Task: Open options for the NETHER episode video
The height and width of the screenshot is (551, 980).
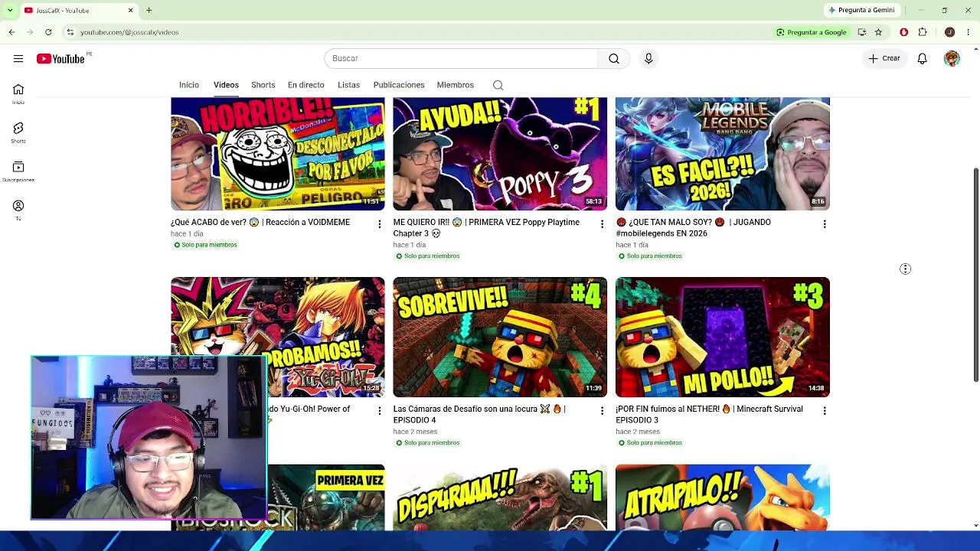Action: click(x=825, y=411)
